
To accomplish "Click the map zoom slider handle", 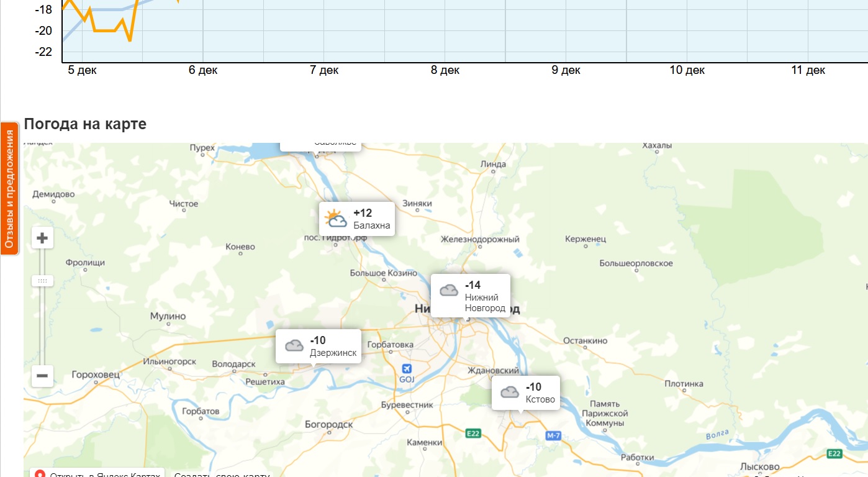I will pos(42,281).
